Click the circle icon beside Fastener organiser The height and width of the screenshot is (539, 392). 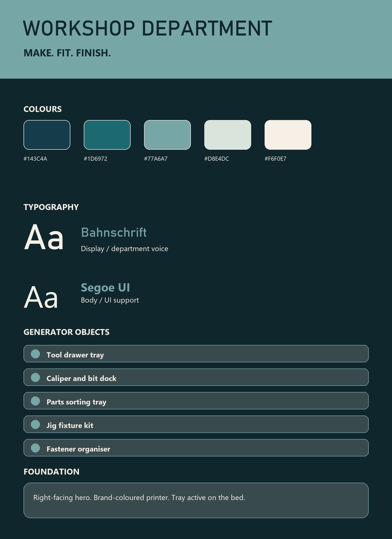pos(36,448)
